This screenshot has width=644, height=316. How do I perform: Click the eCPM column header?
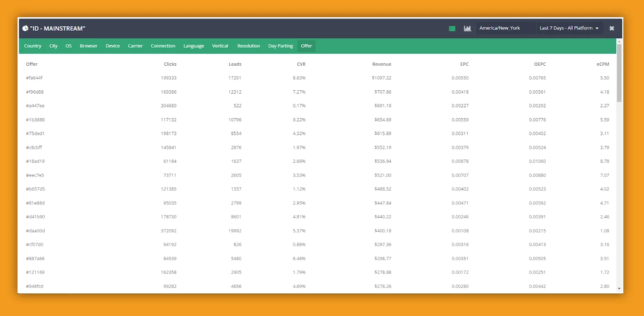pos(603,64)
